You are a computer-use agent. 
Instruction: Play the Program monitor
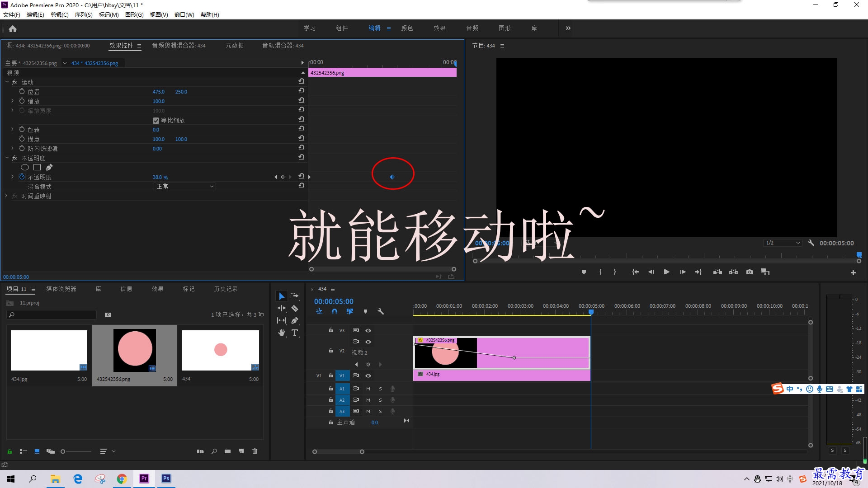(x=666, y=272)
